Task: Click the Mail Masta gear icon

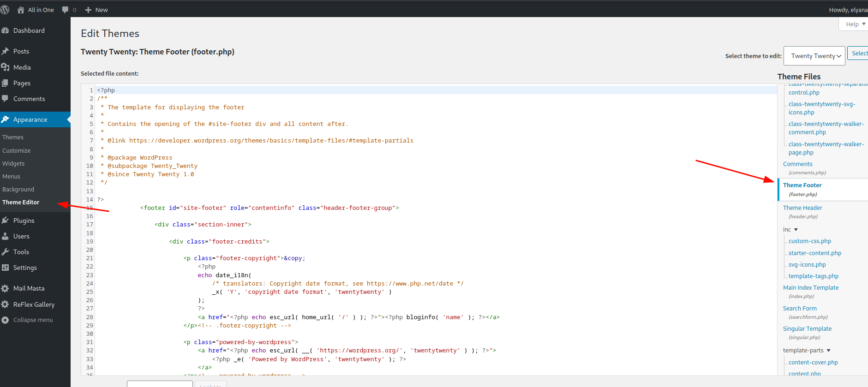Action: (x=5, y=288)
